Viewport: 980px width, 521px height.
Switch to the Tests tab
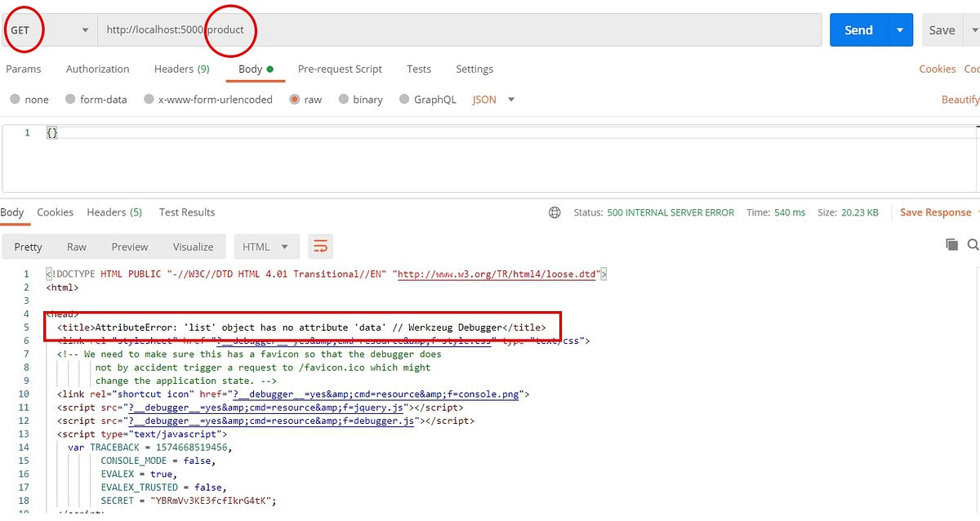pyautogui.click(x=419, y=69)
